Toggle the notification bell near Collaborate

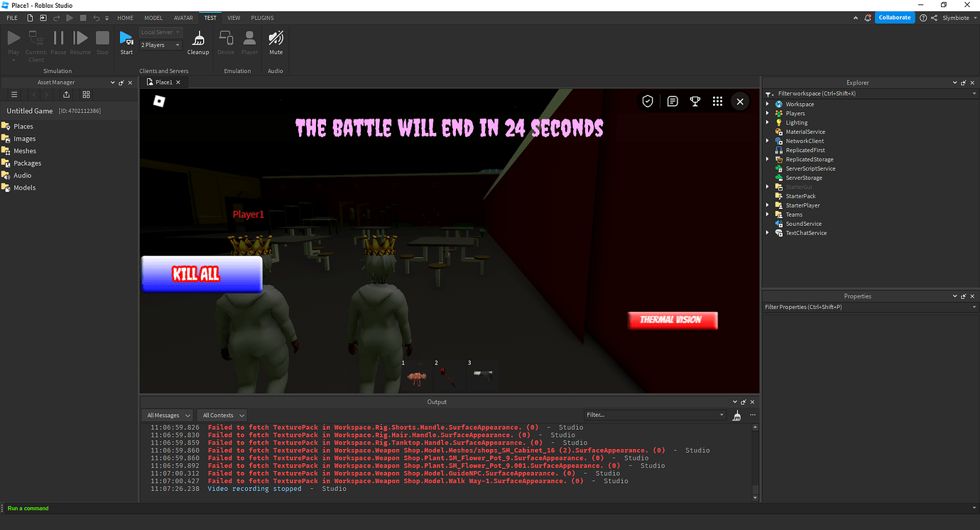867,17
